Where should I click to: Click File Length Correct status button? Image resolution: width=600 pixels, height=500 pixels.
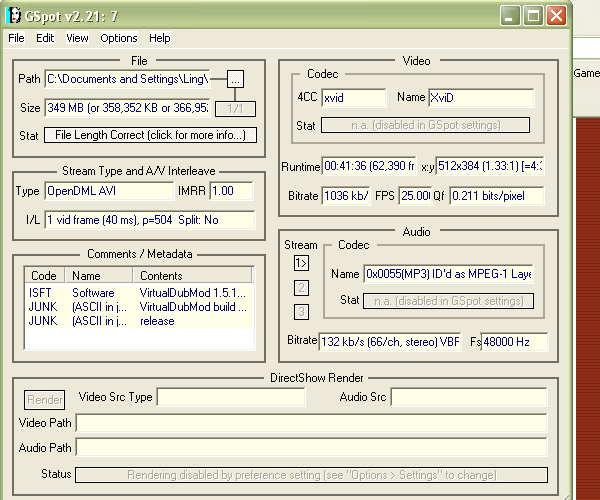coord(150,135)
